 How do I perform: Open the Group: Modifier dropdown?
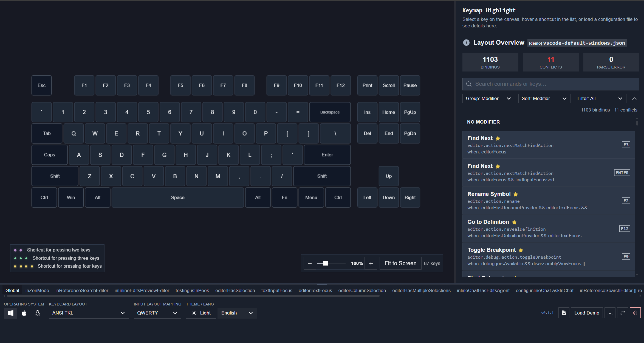[x=488, y=98]
